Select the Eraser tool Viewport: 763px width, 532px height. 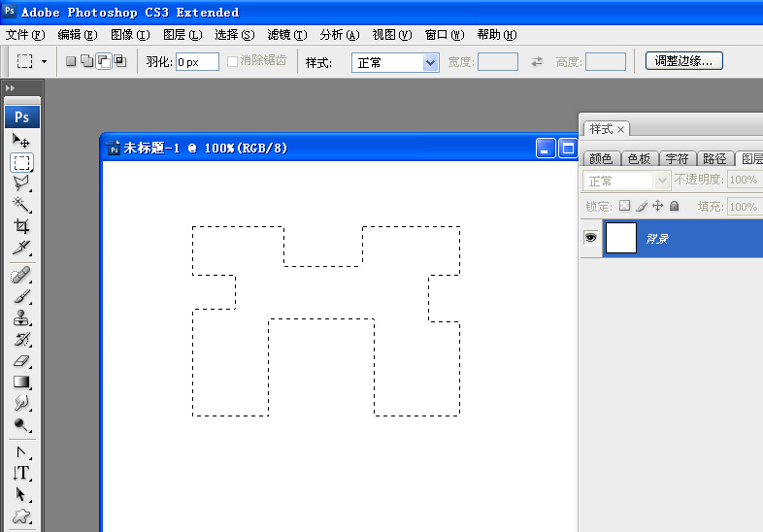click(21, 361)
